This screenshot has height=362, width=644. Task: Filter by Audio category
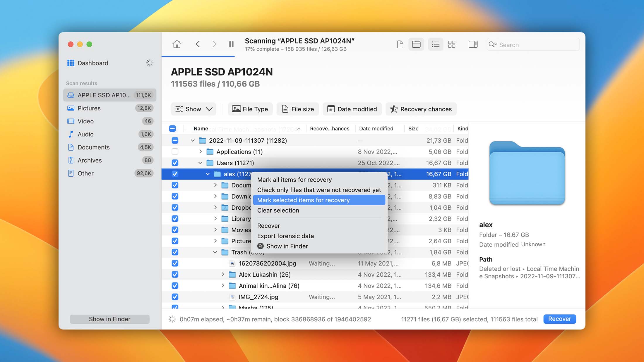(110, 134)
